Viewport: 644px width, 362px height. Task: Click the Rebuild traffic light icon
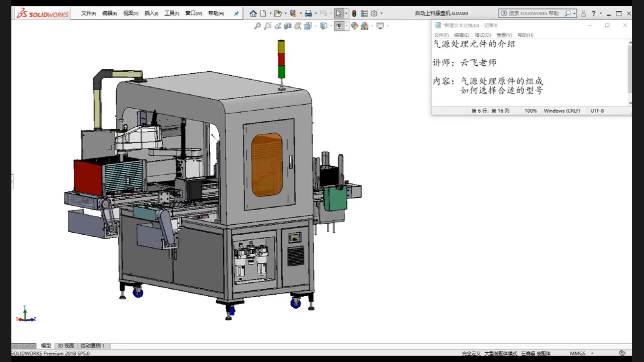[354, 13]
